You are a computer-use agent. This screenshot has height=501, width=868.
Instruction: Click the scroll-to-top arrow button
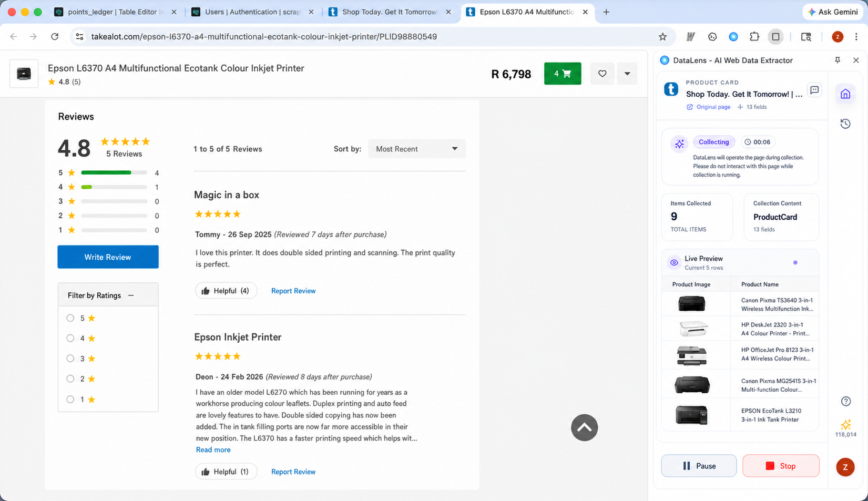coord(584,427)
